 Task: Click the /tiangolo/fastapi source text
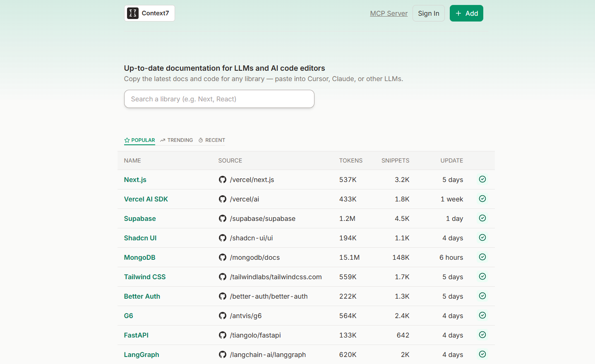255,335
